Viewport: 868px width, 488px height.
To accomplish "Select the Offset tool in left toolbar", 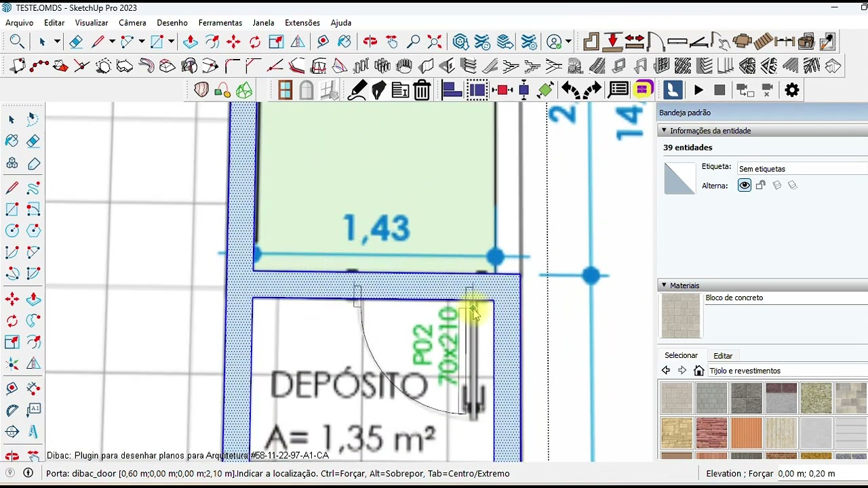I will (x=33, y=342).
